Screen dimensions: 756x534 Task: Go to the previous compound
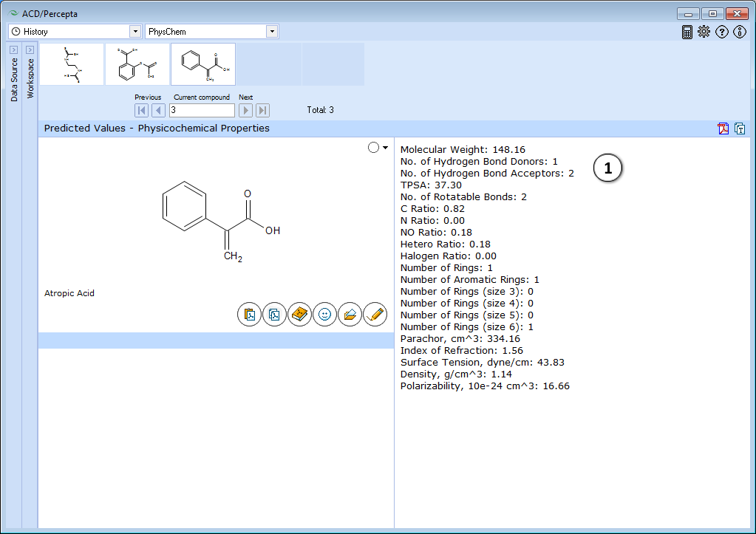point(158,110)
